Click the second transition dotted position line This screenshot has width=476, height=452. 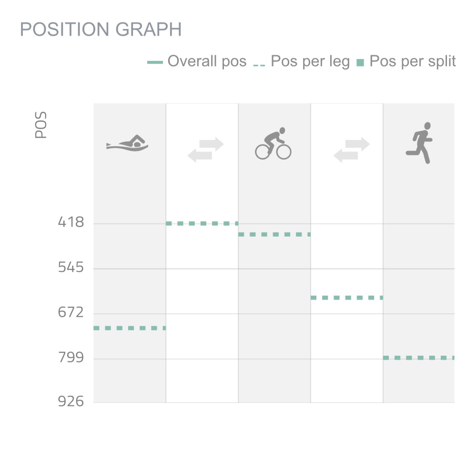click(346, 298)
